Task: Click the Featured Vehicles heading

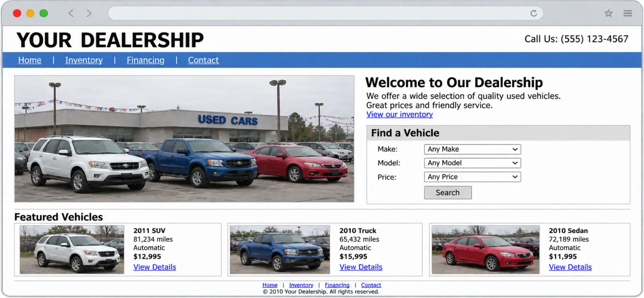Action: tap(59, 217)
